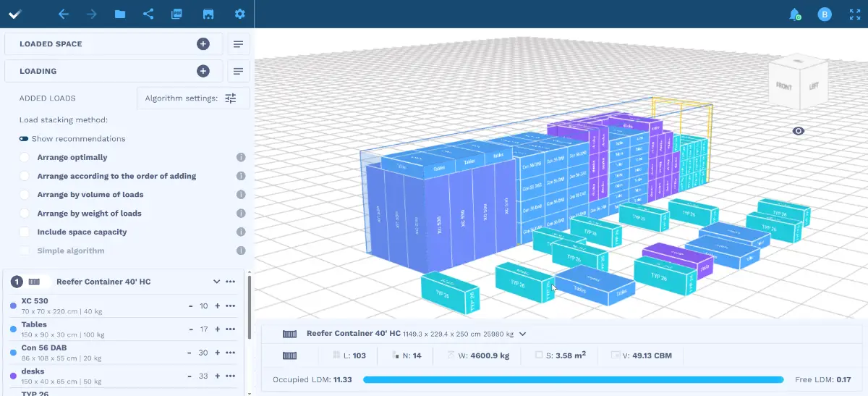Export to PDF via toolbar icon
This screenshot has height=396, width=868.
pos(177,14)
